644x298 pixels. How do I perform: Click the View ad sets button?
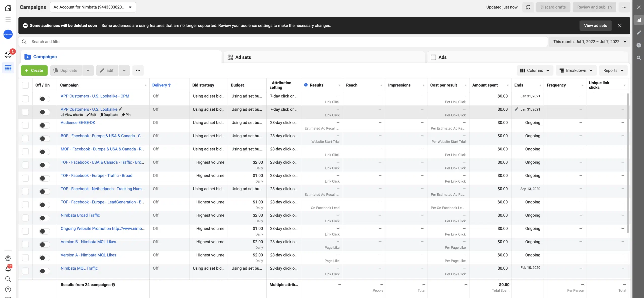click(x=595, y=26)
